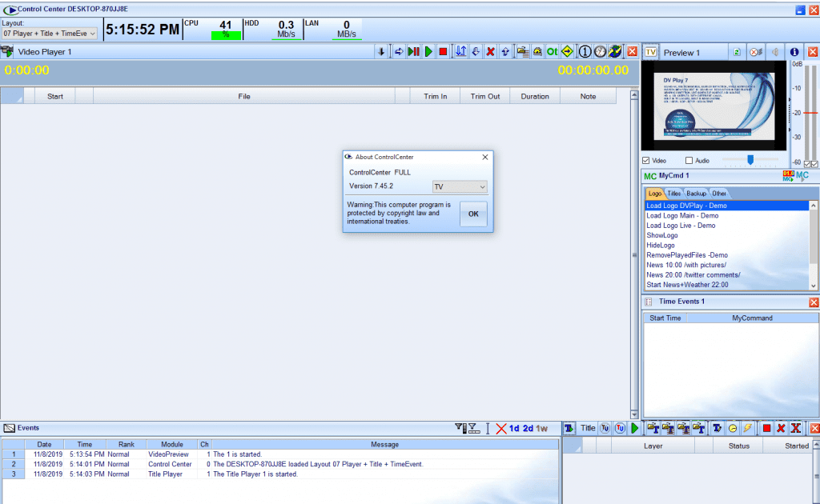Click the refresh icon in Preview 1 header
This screenshot has height=504, width=820.
[736, 52]
